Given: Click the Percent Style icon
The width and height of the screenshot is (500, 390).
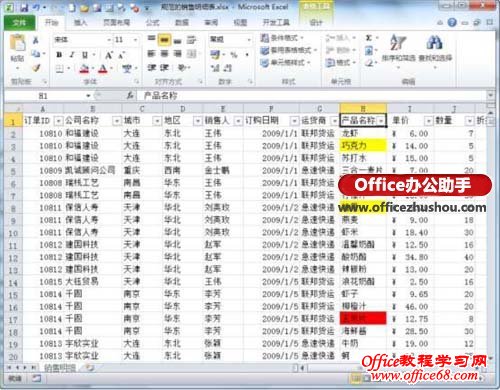Looking at the screenshot, I should click(234, 54).
